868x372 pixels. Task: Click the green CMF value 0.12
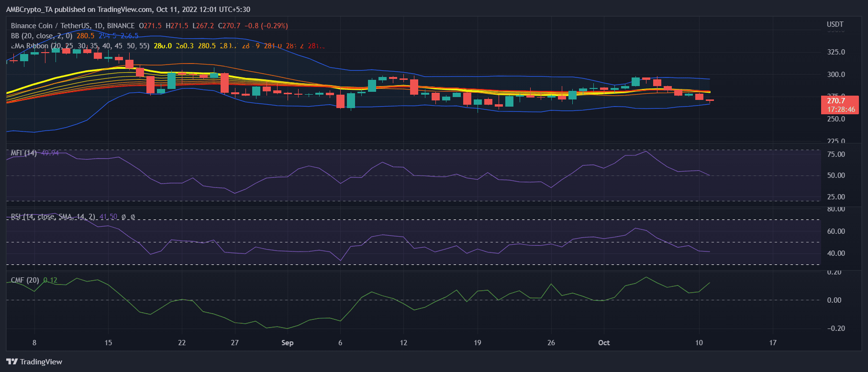(x=50, y=280)
